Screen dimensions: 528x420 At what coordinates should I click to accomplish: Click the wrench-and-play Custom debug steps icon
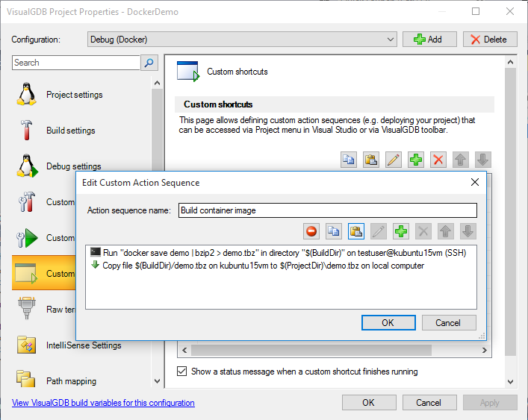point(26,238)
